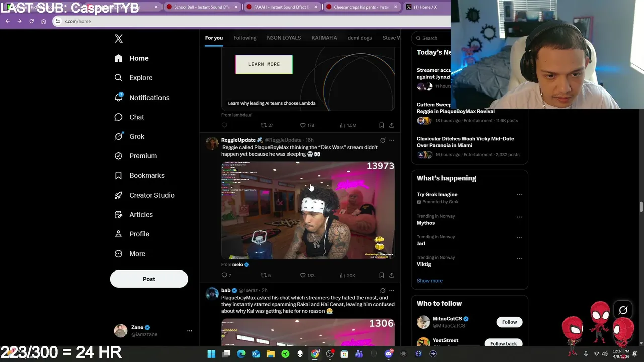Open Articles in the sidebar
The image size is (644, 362).
coord(133,215)
